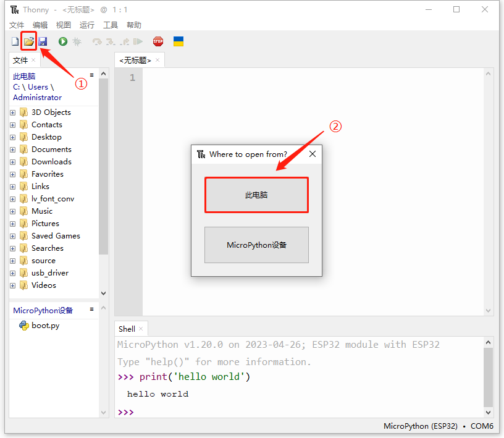Expand the 3D Objects folder
Viewport: 504px width, 438px height.
point(12,112)
